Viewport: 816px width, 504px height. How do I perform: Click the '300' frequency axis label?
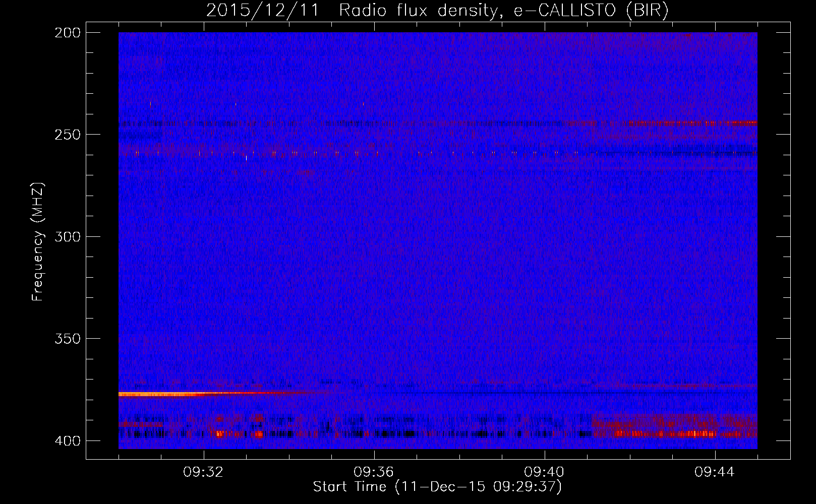(x=67, y=236)
